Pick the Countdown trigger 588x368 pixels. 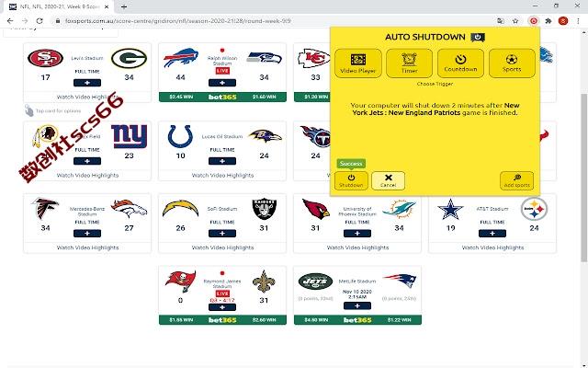coord(460,63)
